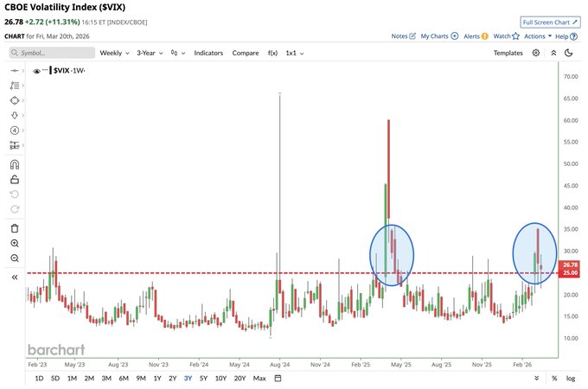Open the Weekly interval dropdown
588x389 pixels.
coord(114,53)
